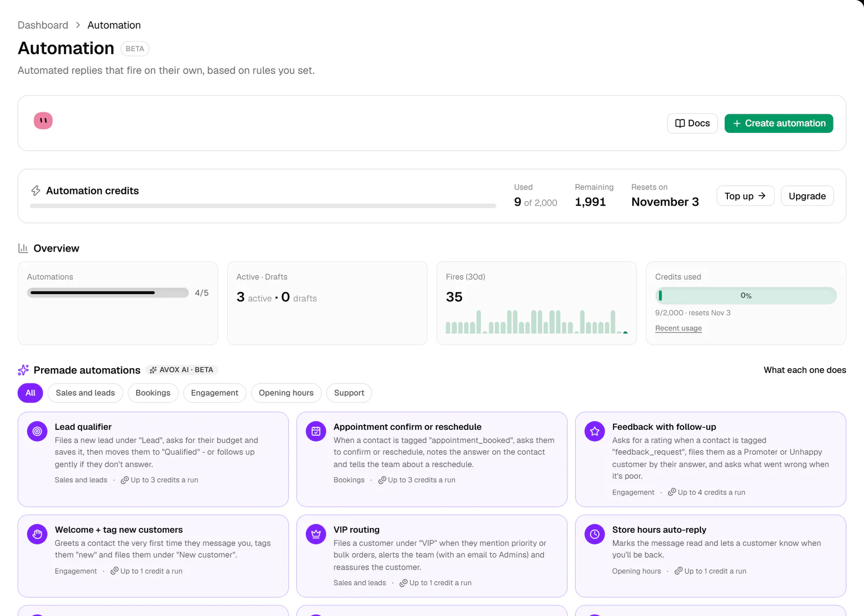The image size is (864, 616).
Task: Click the Lead qualifier target icon
Action: tap(37, 431)
